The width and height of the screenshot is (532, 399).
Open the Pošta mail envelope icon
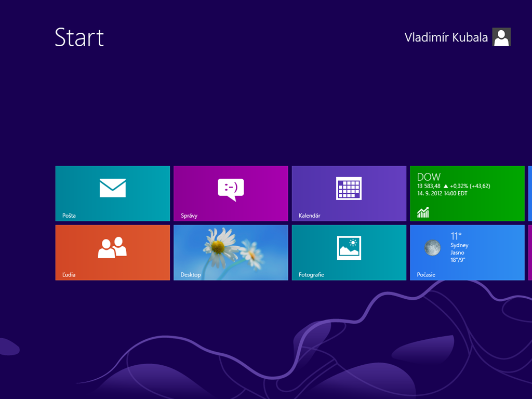click(113, 188)
